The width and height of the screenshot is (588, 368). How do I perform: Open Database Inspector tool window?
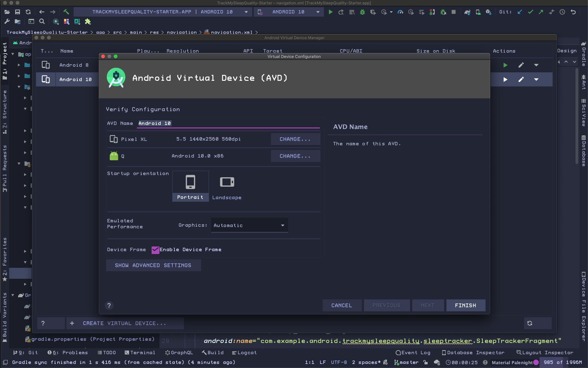(x=473, y=353)
